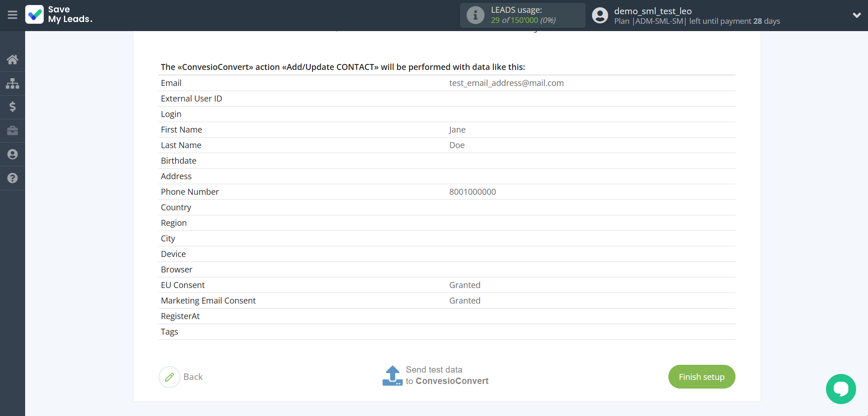Screen dimensions: 868x416
Task: Click the Back link text
Action: 193,377
